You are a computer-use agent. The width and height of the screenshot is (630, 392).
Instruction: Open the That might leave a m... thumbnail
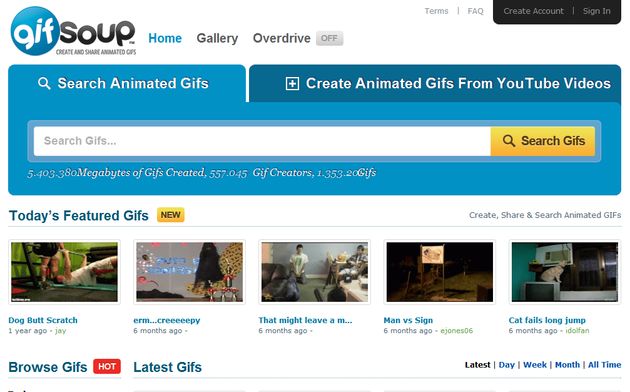pyautogui.click(x=315, y=272)
